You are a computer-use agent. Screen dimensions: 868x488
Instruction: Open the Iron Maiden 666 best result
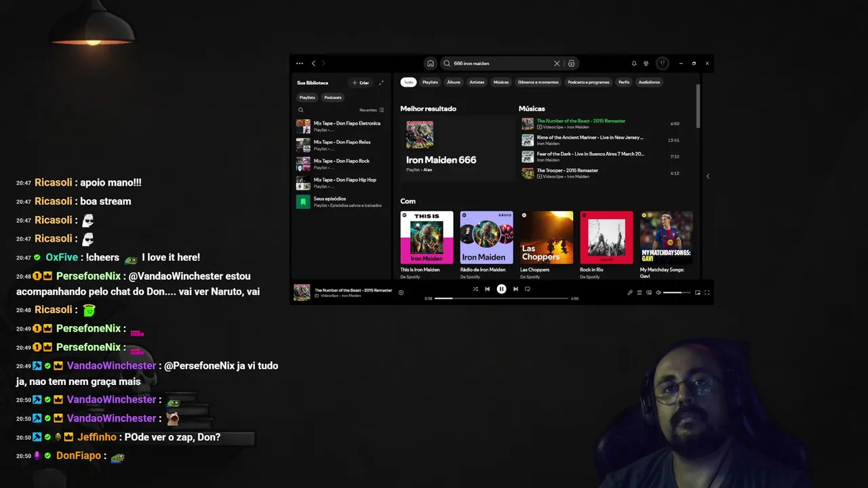point(458,149)
